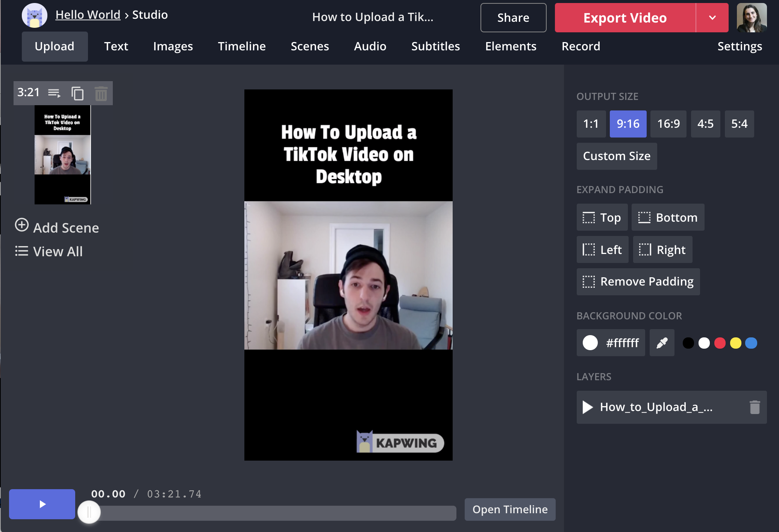This screenshot has height=532, width=779.
Task: Pick the red background color swatch
Action: (x=720, y=343)
